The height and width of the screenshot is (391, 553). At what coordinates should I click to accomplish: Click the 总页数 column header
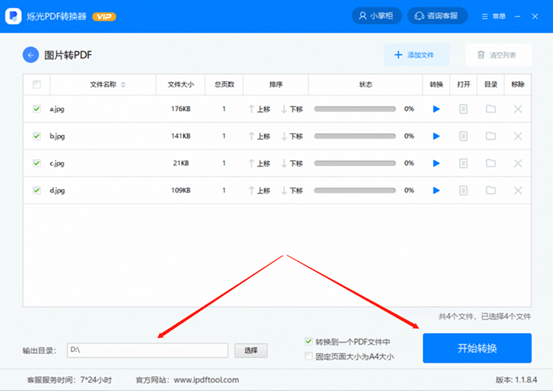pyautogui.click(x=224, y=85)
